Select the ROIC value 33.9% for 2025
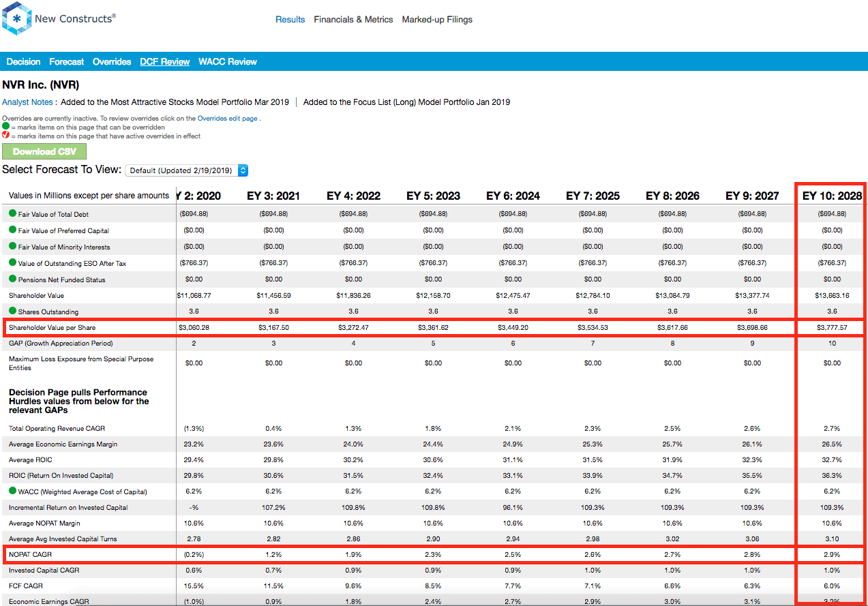The image size is (868, 606). click(593, 476)
